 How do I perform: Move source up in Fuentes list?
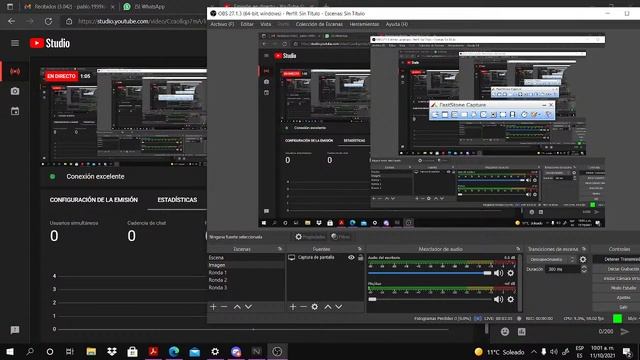[x=328, y=307]
